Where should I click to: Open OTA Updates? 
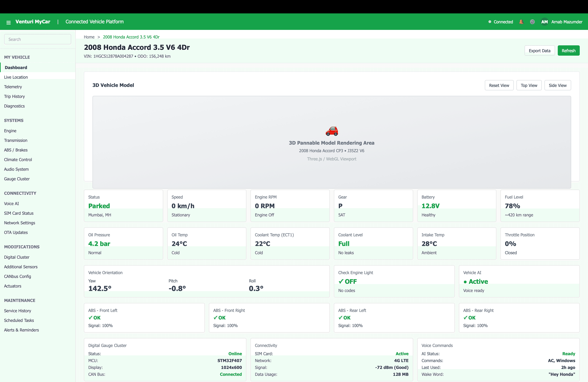pos(16,232)
